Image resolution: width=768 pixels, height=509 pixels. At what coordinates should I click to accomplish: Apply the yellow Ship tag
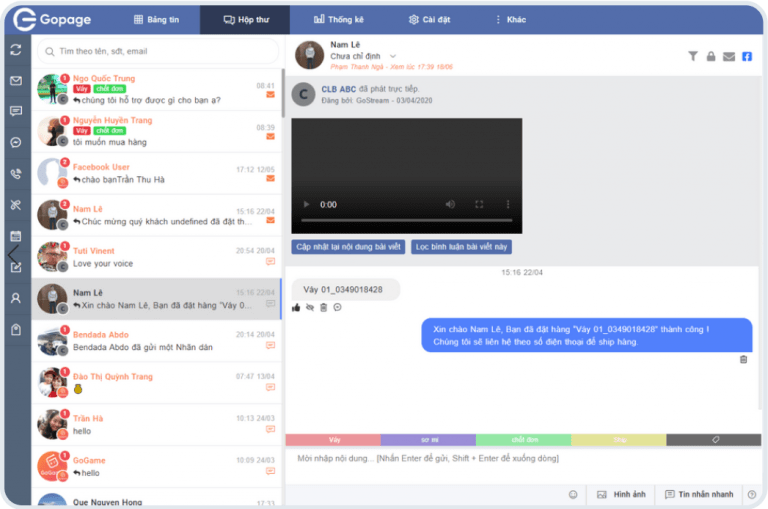click(x=619, y=440)
